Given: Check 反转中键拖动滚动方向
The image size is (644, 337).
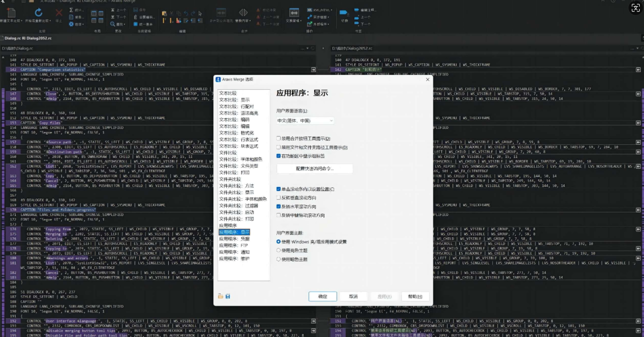Looking at the screenshot, I should pos(278,215).
